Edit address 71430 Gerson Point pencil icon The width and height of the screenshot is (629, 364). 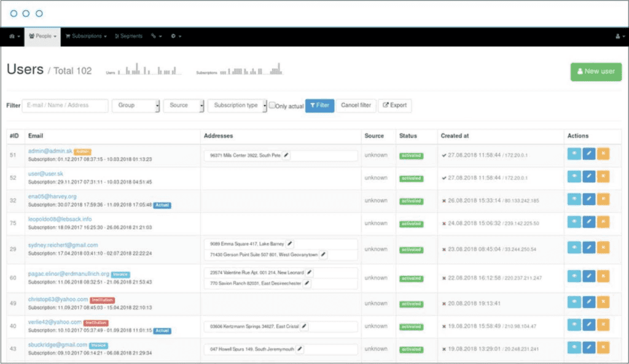[x=323, y=255]
